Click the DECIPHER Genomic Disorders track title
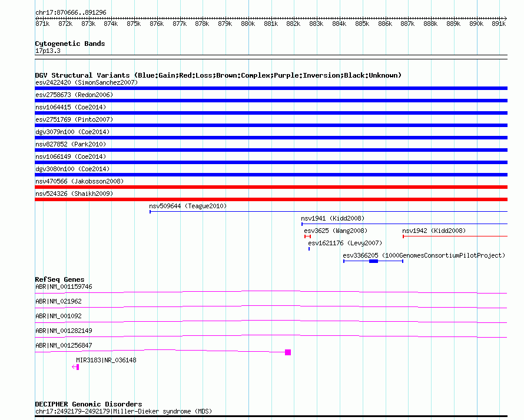This screenshot has width=524, height=420. click(x=88, y=404)
